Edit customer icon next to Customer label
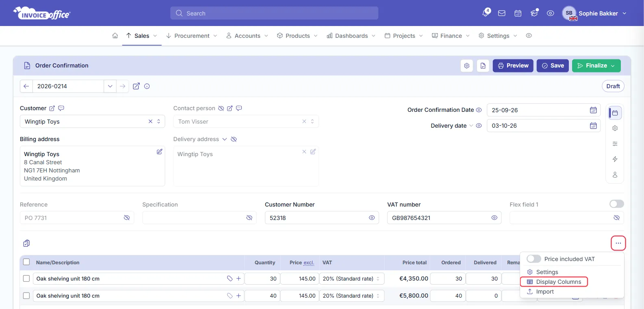 click(x=52, y=108)
